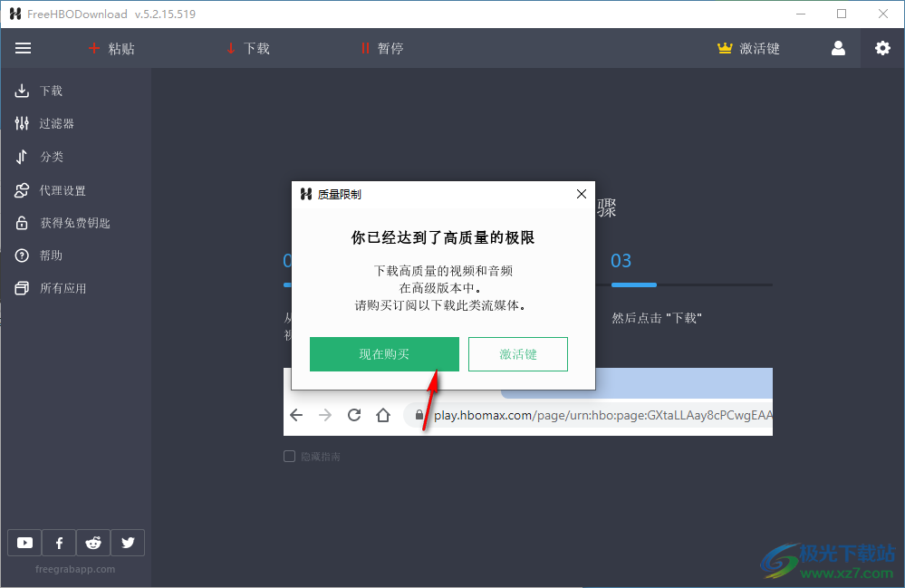Click the green 现在购买 button
This screenshot has width=905, height=588.
pos(384,354)
